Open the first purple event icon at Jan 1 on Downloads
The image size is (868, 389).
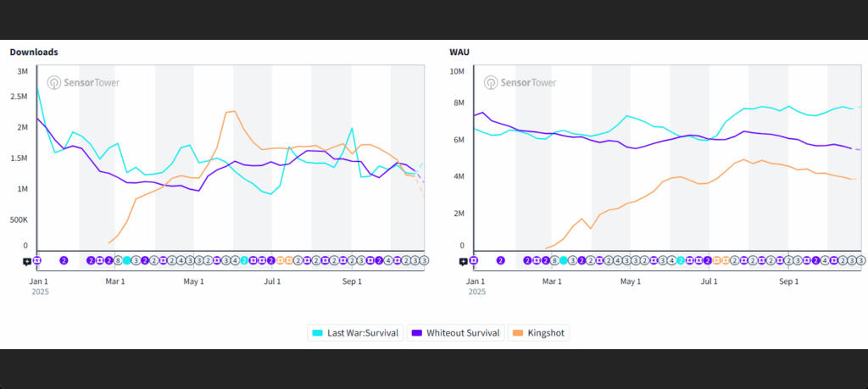point(36,260)
